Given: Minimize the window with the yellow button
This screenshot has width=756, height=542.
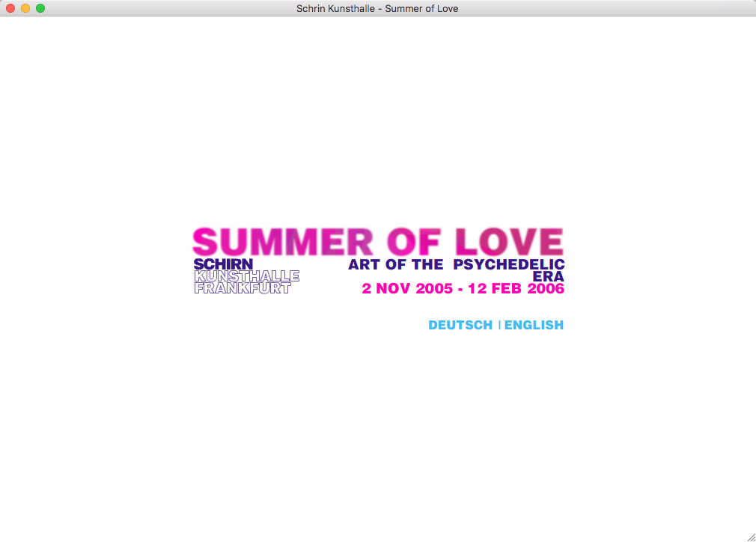Looking at the screenshot, I should pos(25,8).
